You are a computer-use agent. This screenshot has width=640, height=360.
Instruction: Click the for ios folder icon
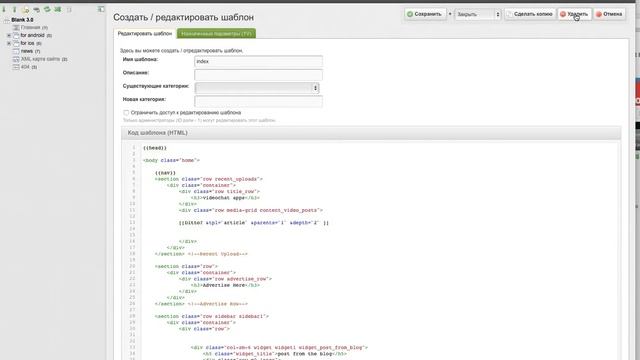(16, 43)
